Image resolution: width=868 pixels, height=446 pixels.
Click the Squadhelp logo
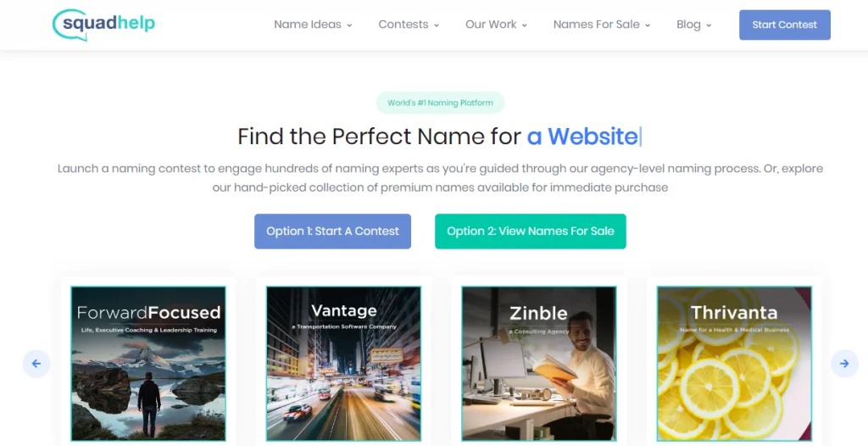[x=103, y=25]
